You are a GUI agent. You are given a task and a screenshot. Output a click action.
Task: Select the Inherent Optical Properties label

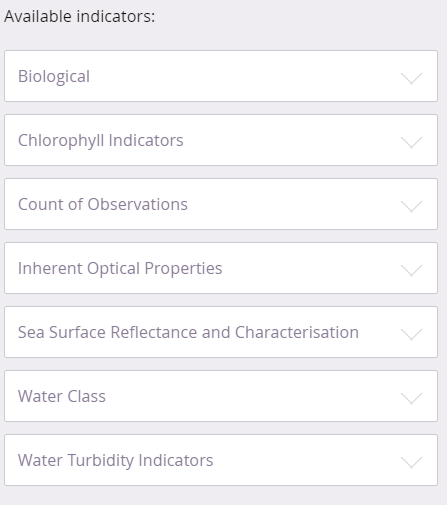pos(120,269)
